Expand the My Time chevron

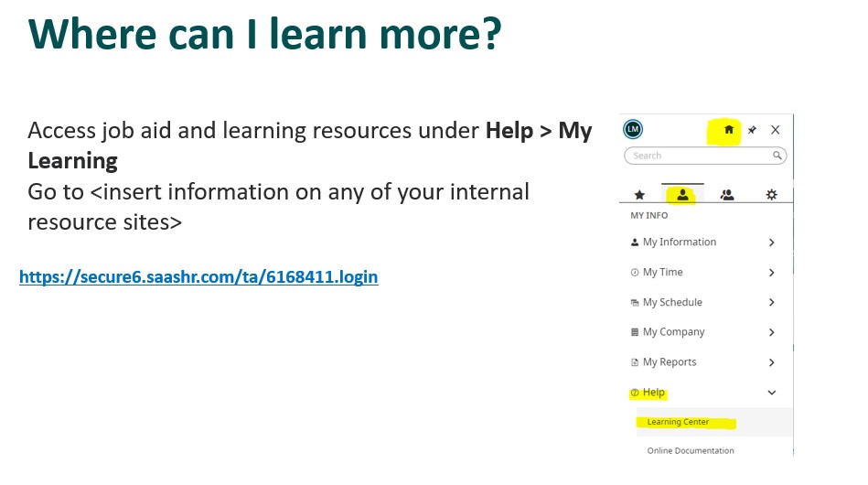(x=772, y=273)
